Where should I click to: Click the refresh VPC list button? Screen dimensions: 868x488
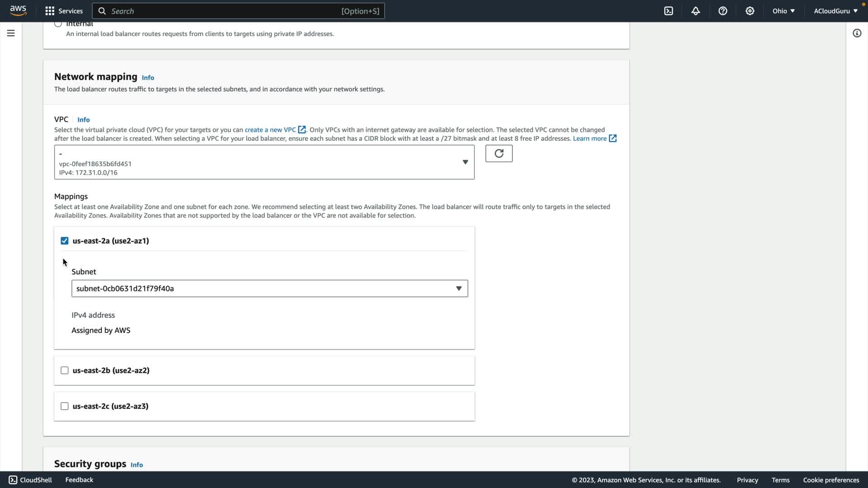click(x=499, y=154)
